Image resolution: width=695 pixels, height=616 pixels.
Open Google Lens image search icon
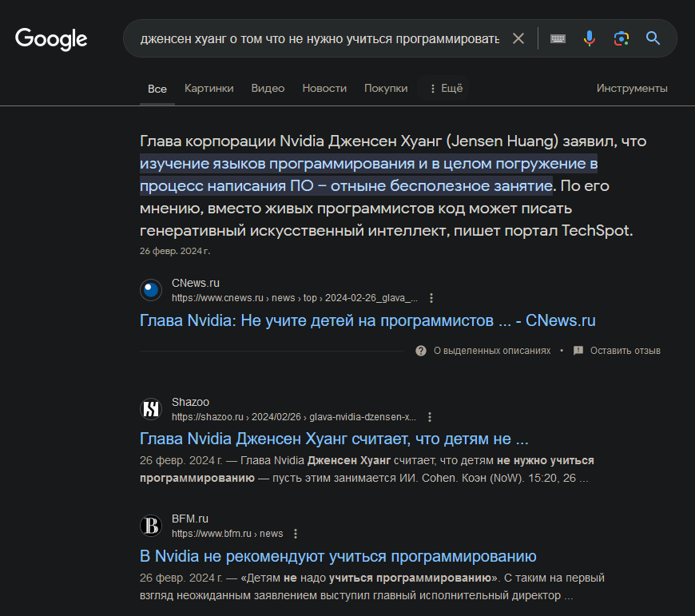pos(621,38)
